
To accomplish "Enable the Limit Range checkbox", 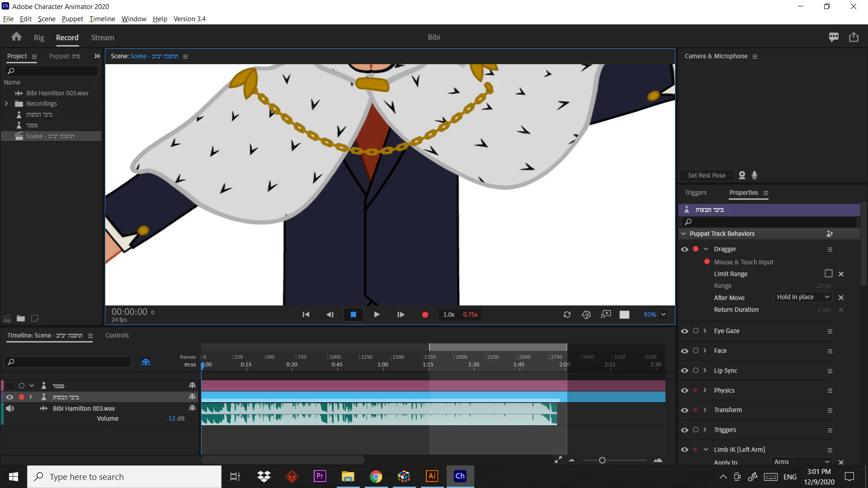I will [x=828, y=274].
